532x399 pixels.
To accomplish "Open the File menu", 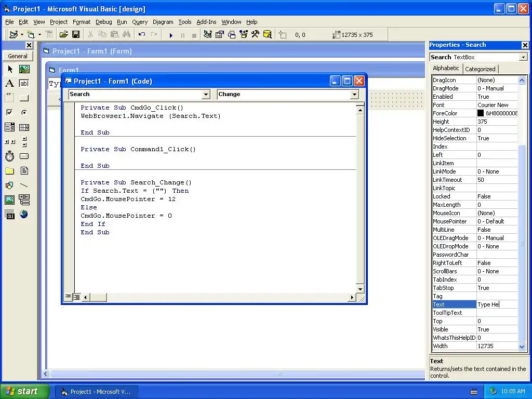I will pyautogui.click(x=9, y=22).
